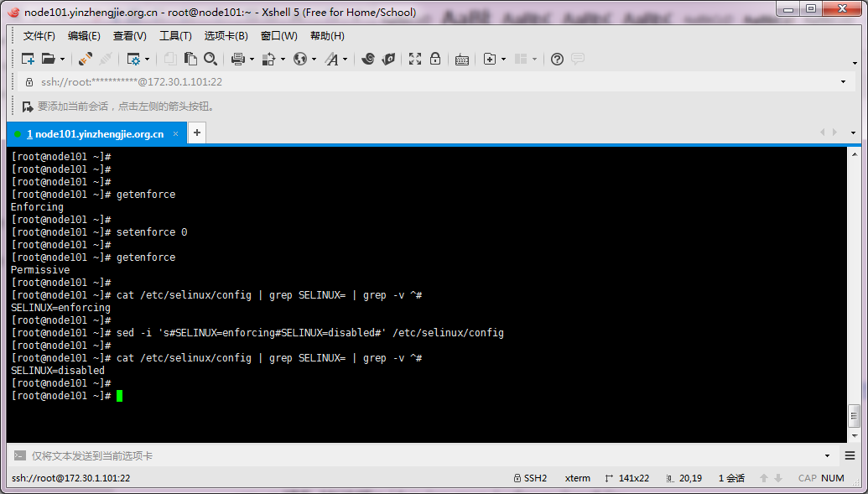Screen dimensions: 868x494
Task: Click the Font letter A icon
Action: coord(331,59)
